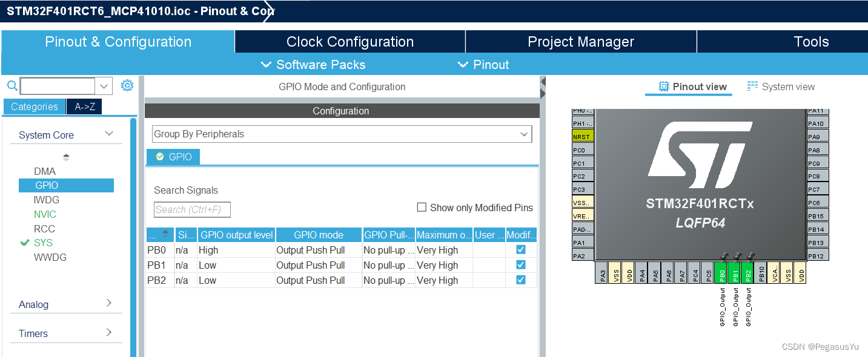Enable Show only Modified Pins checkbox
Image resolution: width=868 pixels, height=357 pixels.
(422, 208)
